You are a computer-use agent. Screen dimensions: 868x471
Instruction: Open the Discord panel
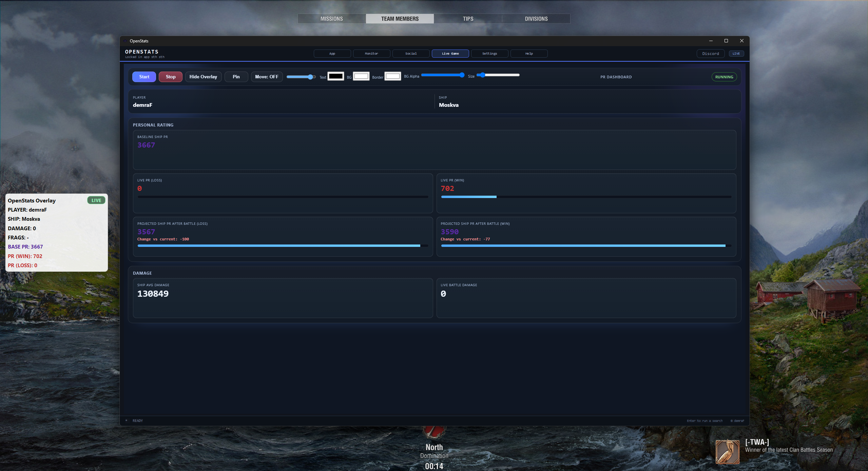(x=710, y=53)
